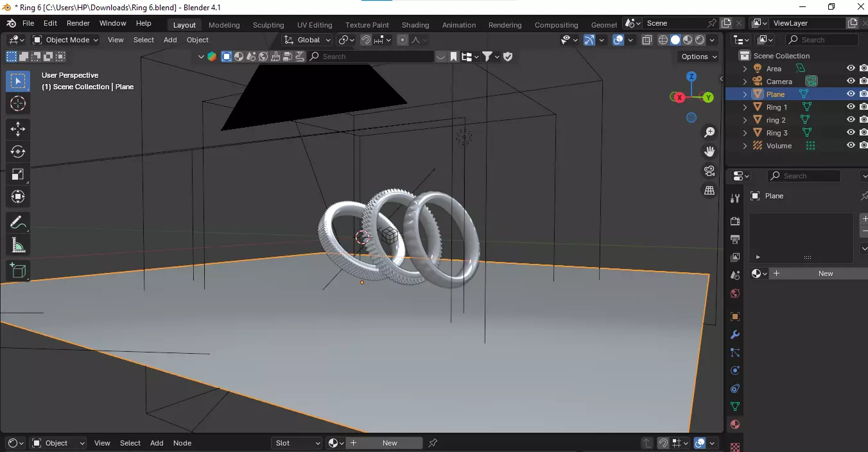Select the Annotate tool
This screenshot has height=452, width=868.
pos(18,223)
